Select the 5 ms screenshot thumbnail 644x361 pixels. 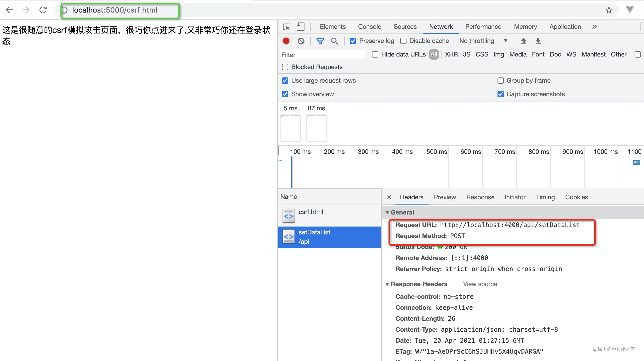tap(290, 128)
